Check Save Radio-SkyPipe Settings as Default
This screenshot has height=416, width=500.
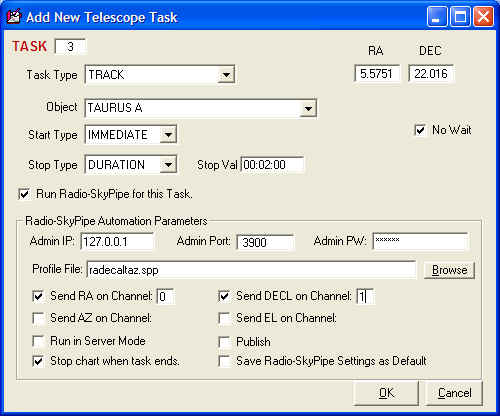click(x=224, y=361)
